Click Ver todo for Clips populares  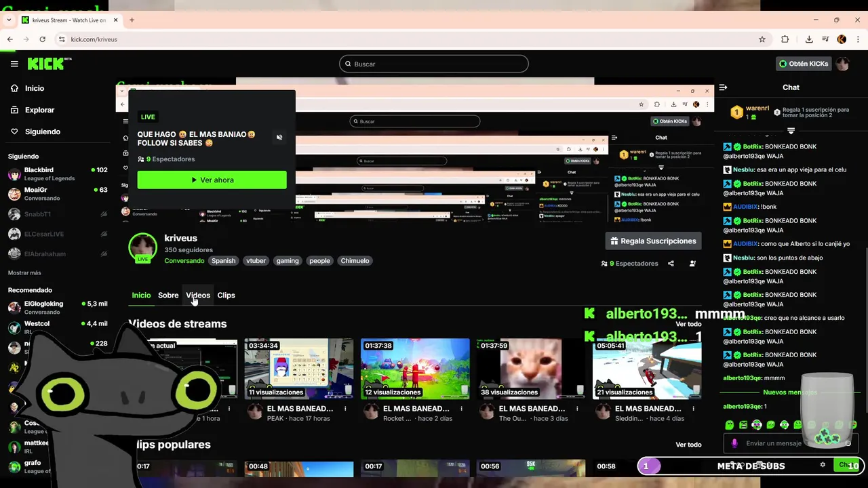(688, 445)
